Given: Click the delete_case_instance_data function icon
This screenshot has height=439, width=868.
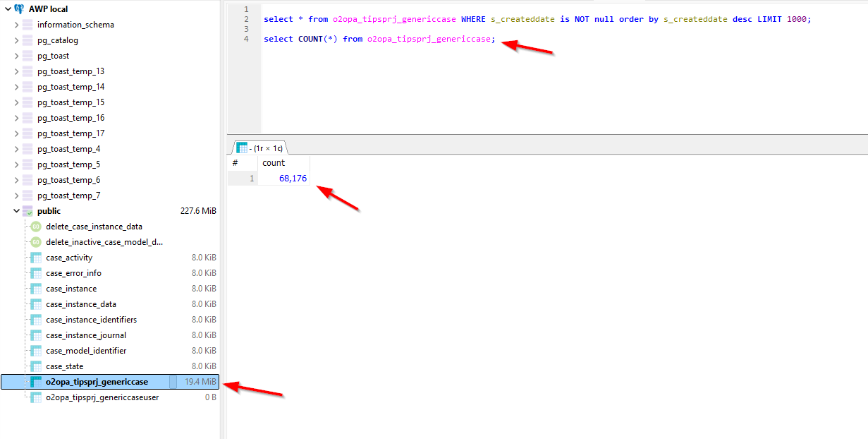Looking at the screenshot, I should point(36,227).
